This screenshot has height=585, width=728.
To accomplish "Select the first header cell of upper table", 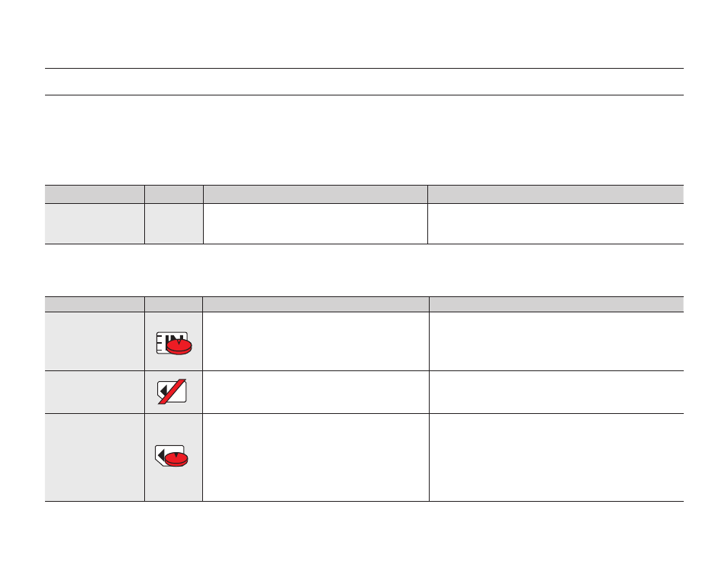I will pos(95,194).
